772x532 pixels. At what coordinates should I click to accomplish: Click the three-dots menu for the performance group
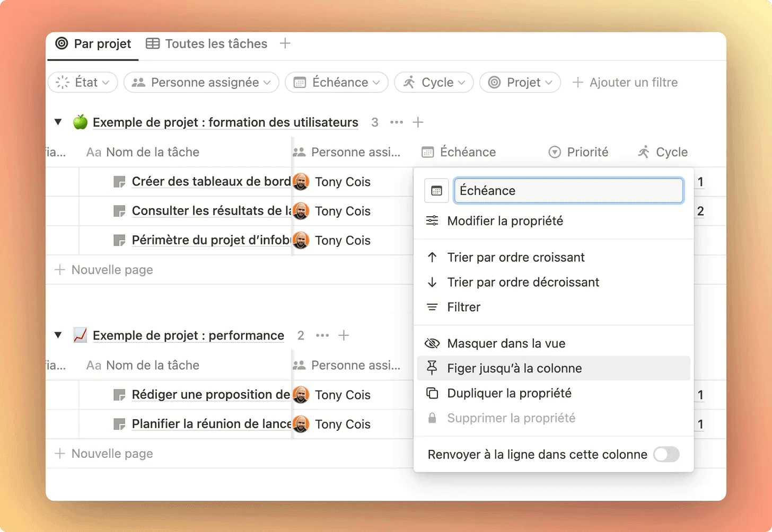(322, 335)
